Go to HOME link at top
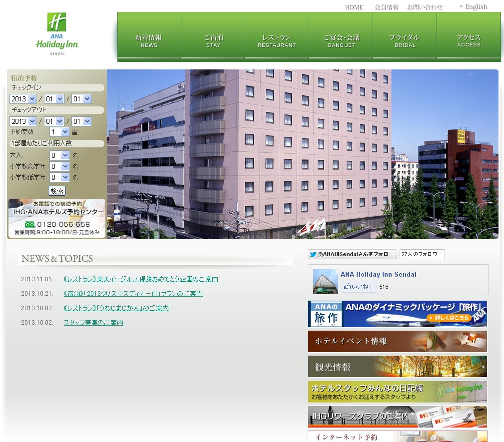 [x=354, y=7]
